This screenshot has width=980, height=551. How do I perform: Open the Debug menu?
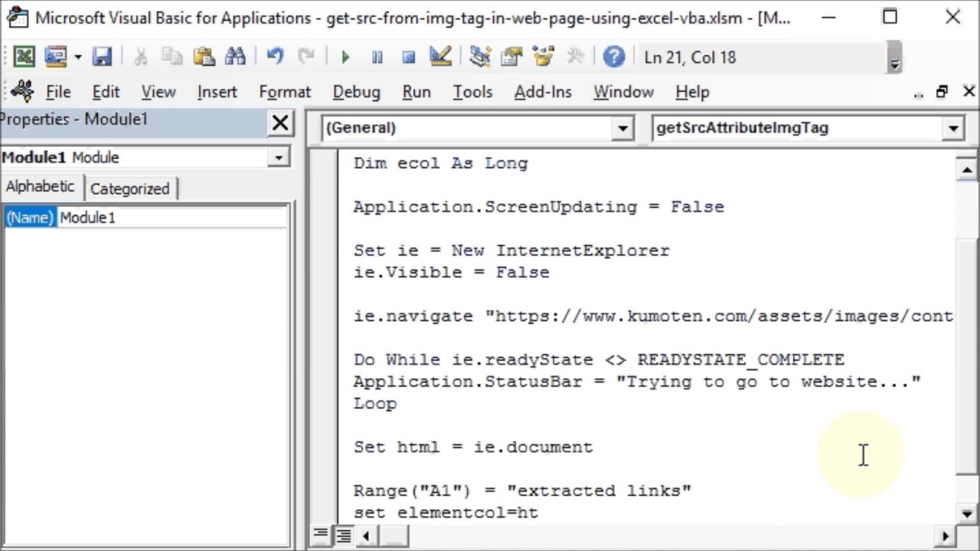point(356,92)
